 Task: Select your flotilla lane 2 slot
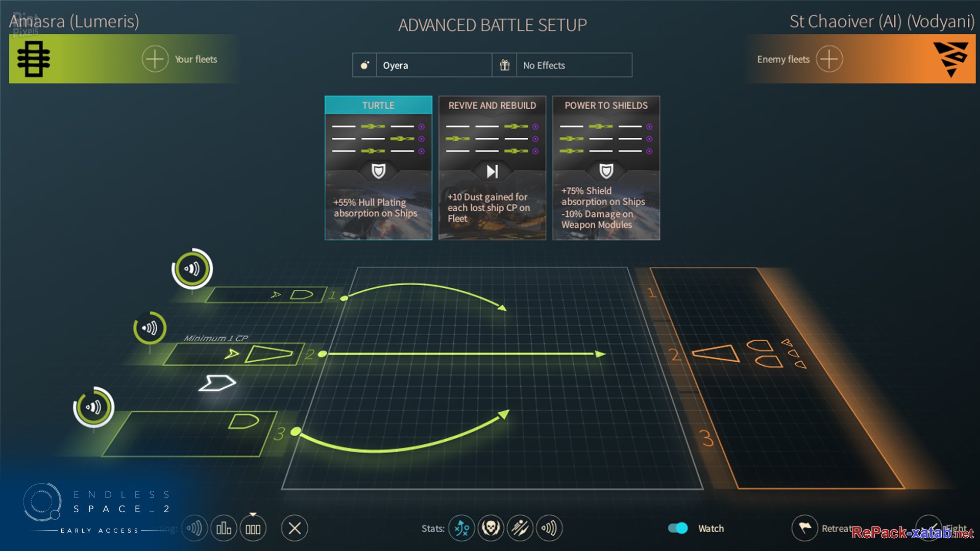[234, 354]
